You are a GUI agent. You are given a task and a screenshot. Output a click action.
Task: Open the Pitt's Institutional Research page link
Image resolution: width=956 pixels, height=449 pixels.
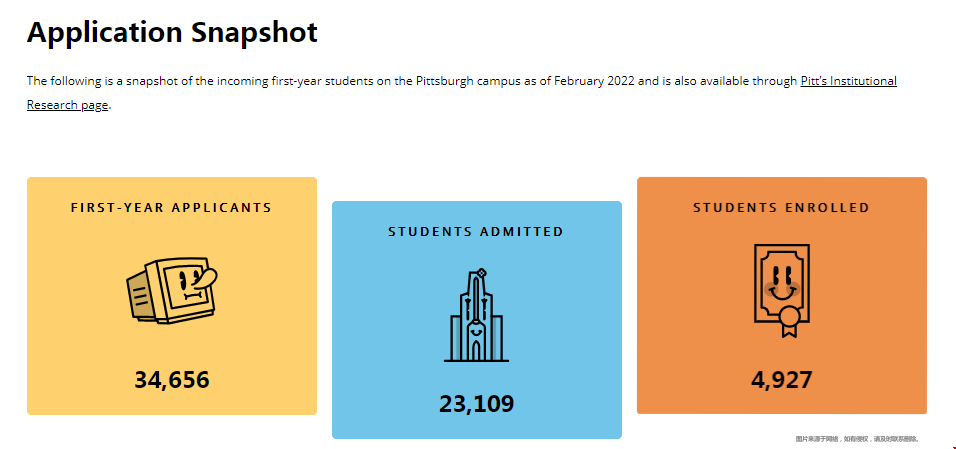[848, 81]
